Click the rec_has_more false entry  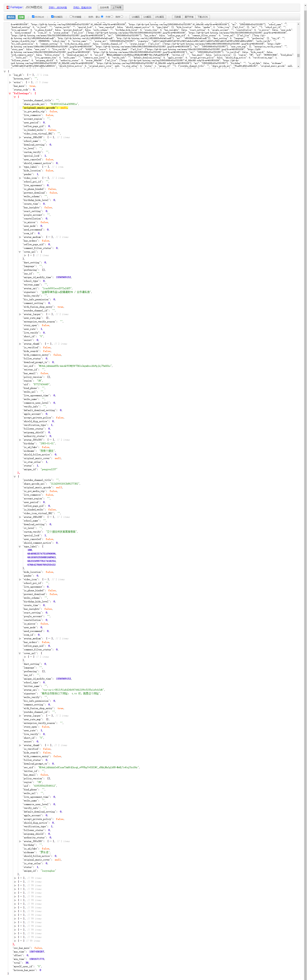click(x=28, y=948)
